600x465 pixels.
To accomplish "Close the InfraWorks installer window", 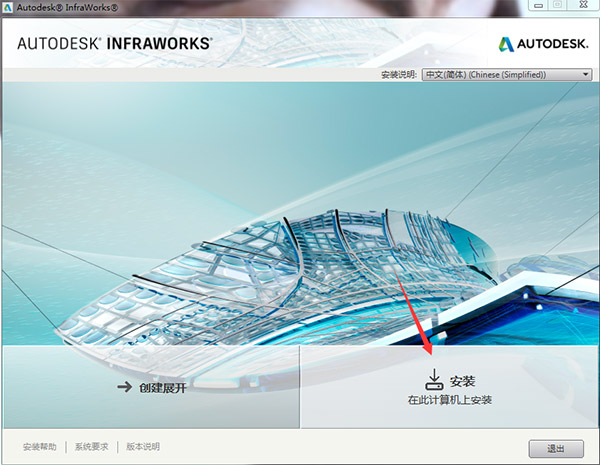I will 583,5.
